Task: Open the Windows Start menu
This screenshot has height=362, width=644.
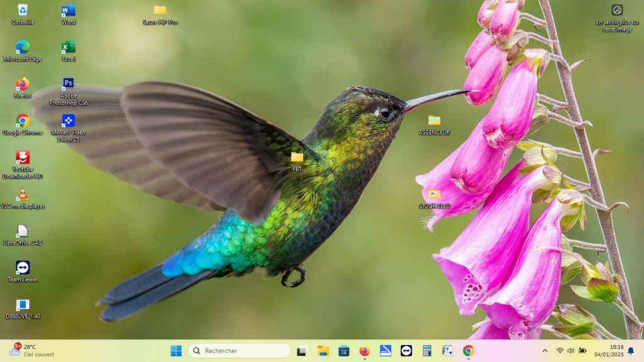Action: 176,351
